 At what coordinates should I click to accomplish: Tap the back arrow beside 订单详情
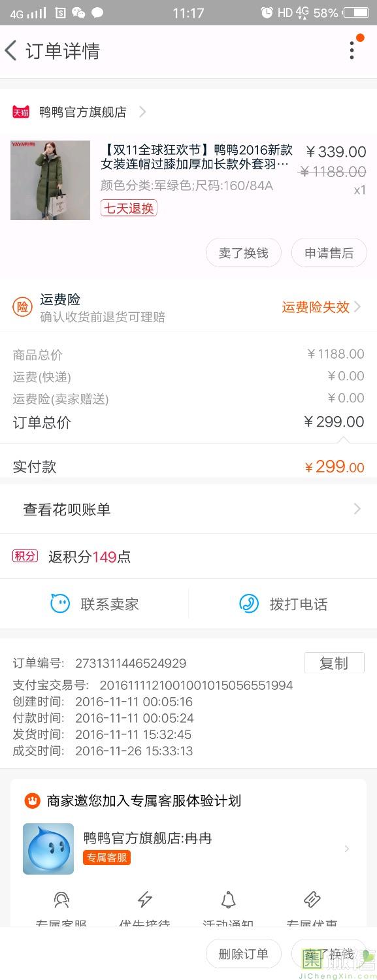10,50
